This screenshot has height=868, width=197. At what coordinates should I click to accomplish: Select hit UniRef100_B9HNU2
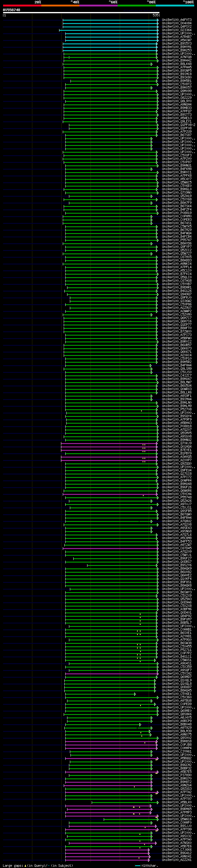point(176,440)
